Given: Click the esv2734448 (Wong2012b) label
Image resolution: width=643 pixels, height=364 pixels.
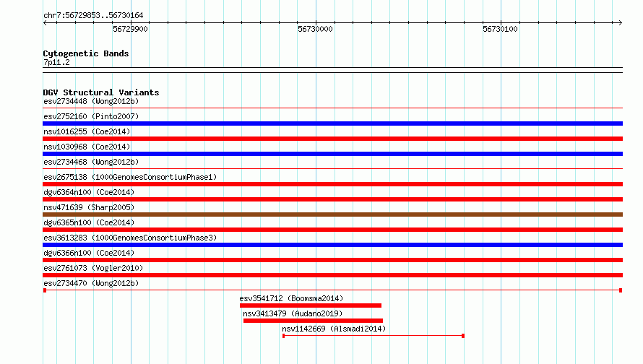Looking at the screenshot, I should [x=91, y=101].
